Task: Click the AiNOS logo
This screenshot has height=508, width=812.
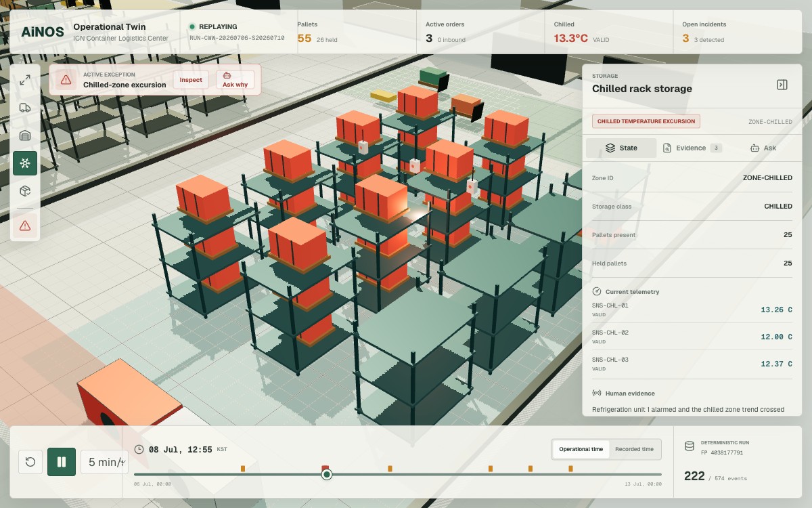Action: 43,32
